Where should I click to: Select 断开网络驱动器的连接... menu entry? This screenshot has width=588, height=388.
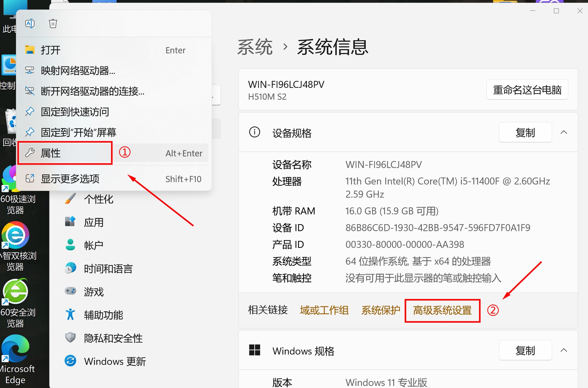click(x=114, y=91)
